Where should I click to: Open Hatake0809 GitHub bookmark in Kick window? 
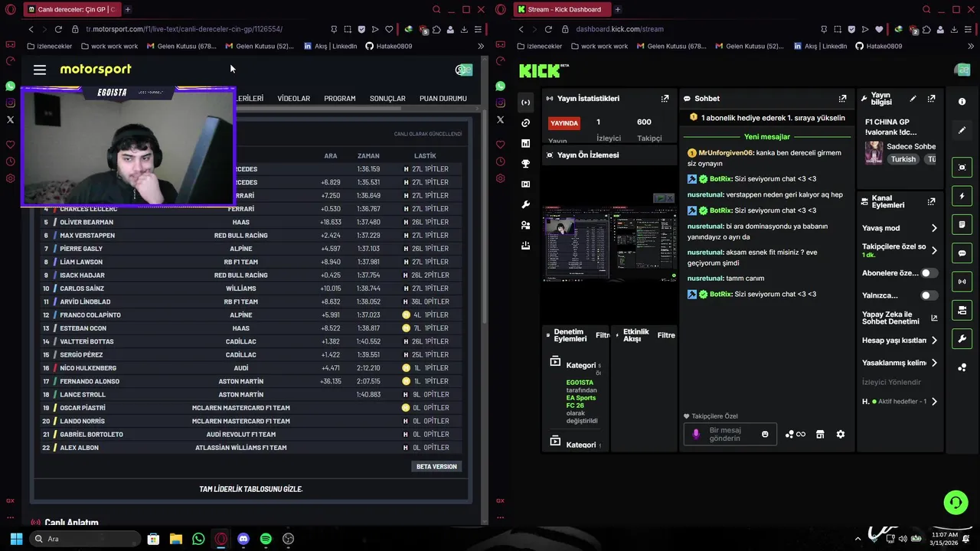(879, 46)
